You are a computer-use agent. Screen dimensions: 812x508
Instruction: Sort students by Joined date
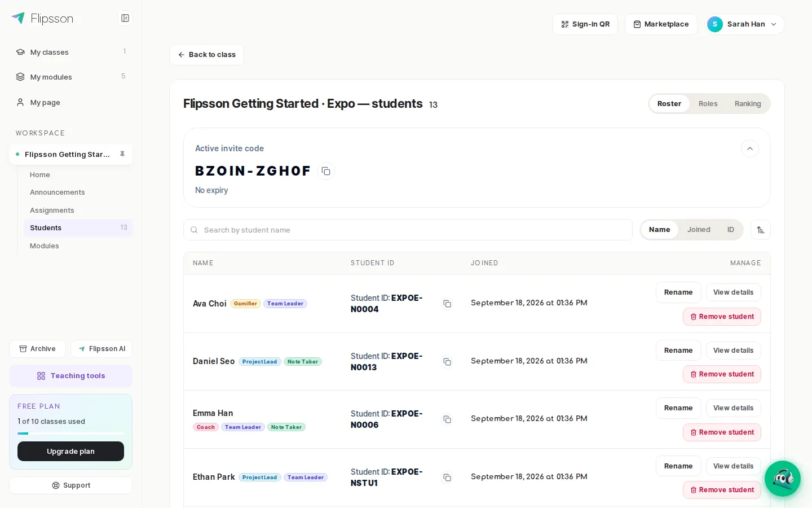(x=699, y=230)
